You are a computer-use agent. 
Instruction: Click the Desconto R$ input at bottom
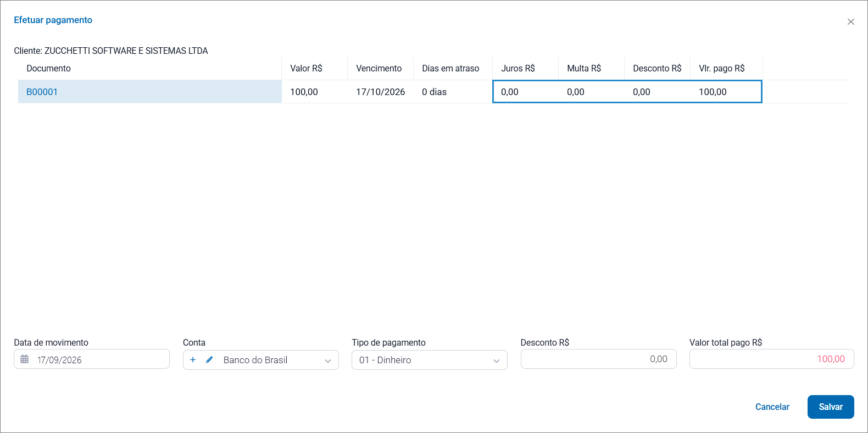click(599, 359)
